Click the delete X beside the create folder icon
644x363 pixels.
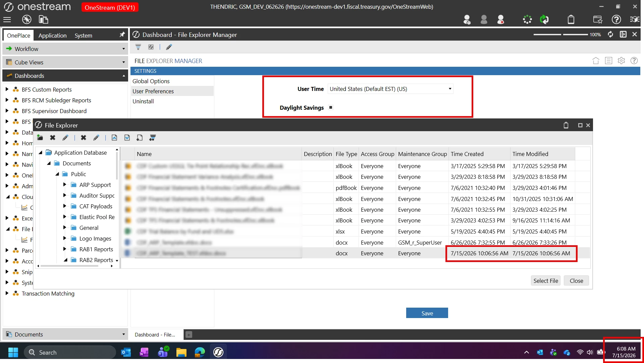coord(53,138)
